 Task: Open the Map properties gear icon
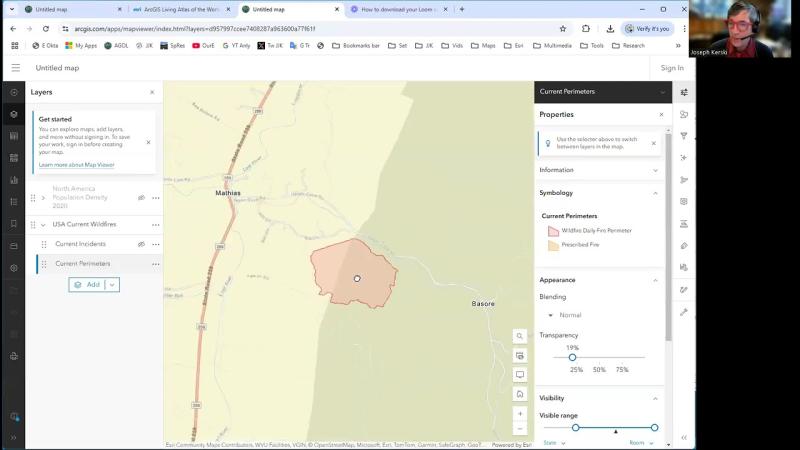[14, 268]
